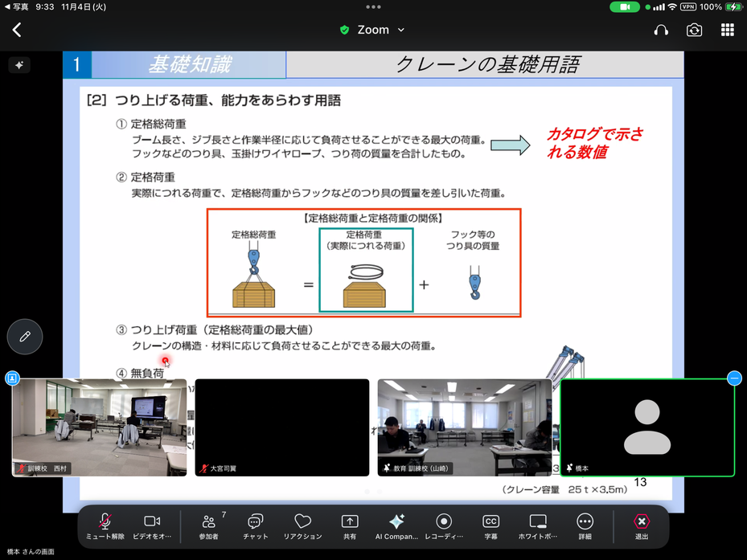Viewport: 747px width, 560px height.
Task: Start recording (レコーディング)
Action: pos(444,526)
